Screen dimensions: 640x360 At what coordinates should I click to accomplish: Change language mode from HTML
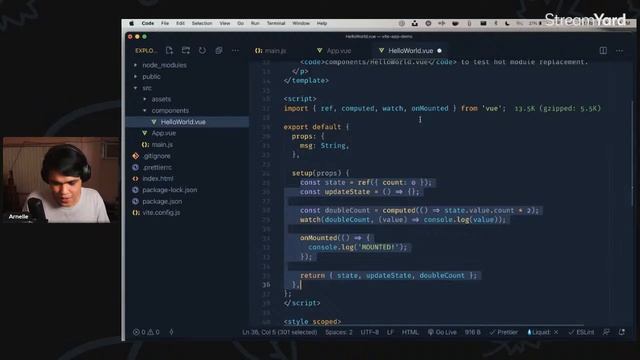(410, 332)
